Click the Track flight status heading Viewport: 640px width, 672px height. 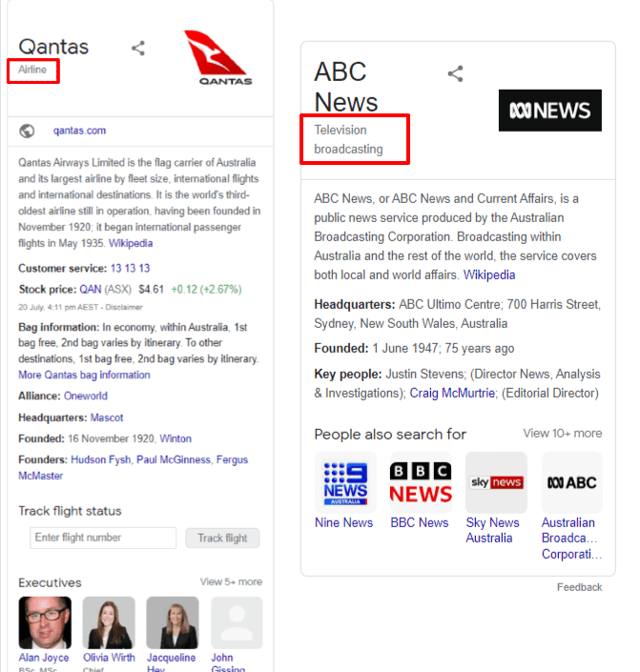point(70,511)
